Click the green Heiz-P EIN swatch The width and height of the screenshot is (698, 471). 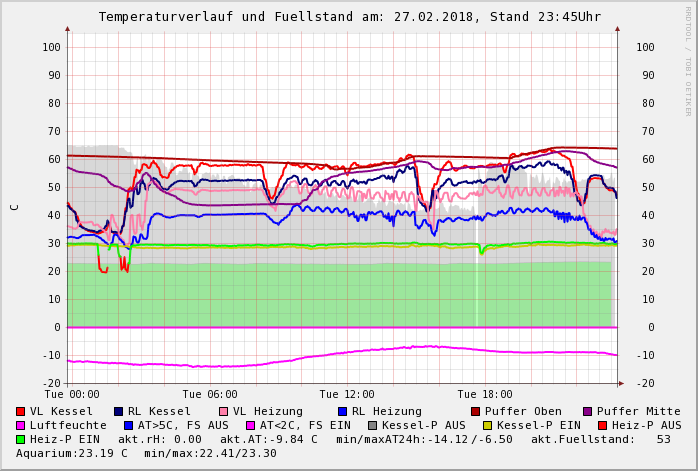(21, 439)
